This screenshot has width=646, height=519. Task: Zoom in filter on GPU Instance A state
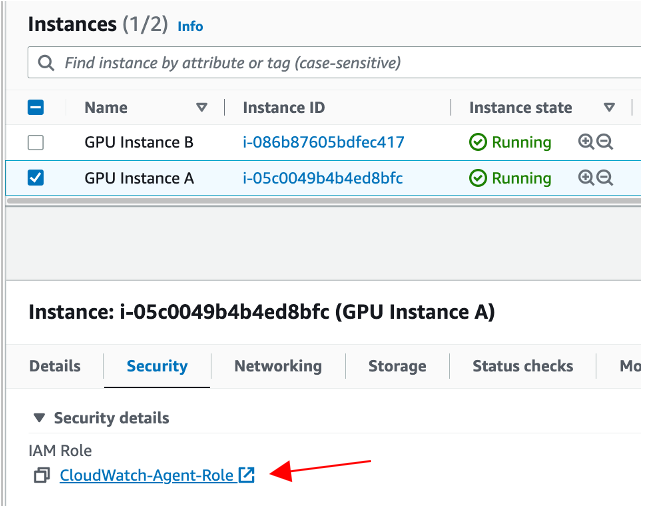[x=586, y=178]
